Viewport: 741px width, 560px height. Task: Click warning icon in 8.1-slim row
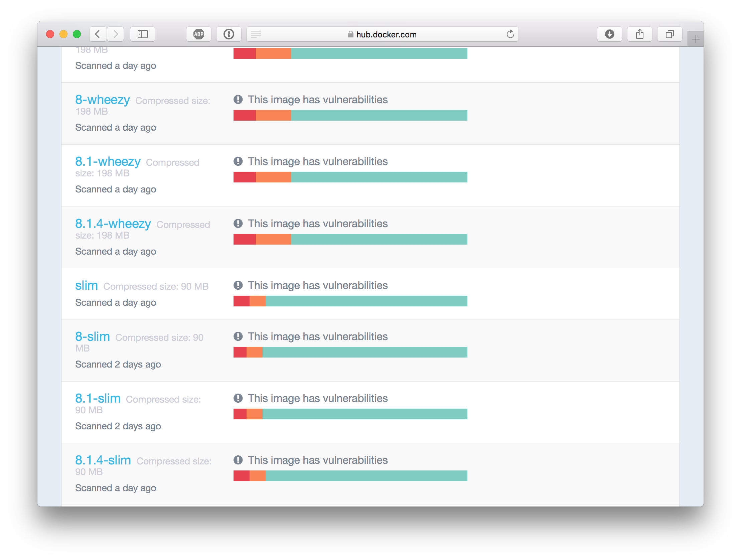(238, 399)
